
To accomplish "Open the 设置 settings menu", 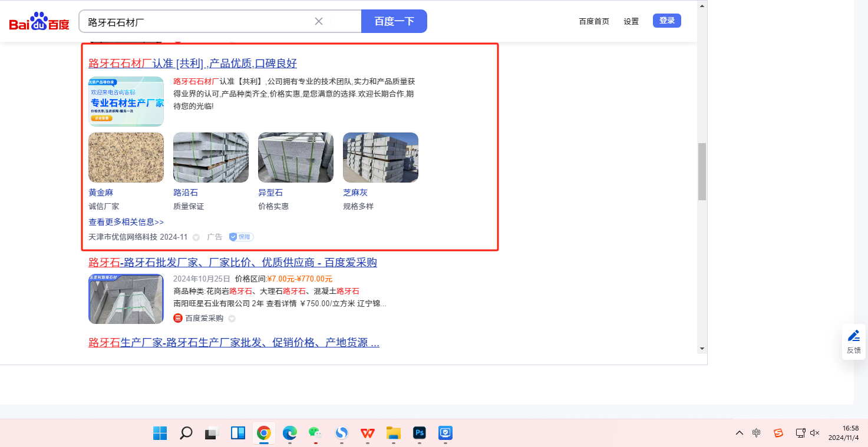I will (631, 21).
